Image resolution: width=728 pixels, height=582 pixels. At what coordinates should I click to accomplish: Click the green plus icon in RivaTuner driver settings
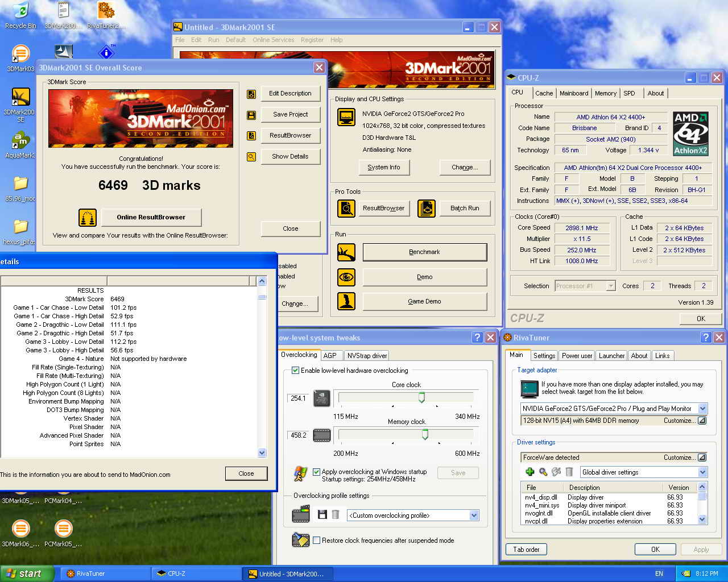(x=530, y=472)
